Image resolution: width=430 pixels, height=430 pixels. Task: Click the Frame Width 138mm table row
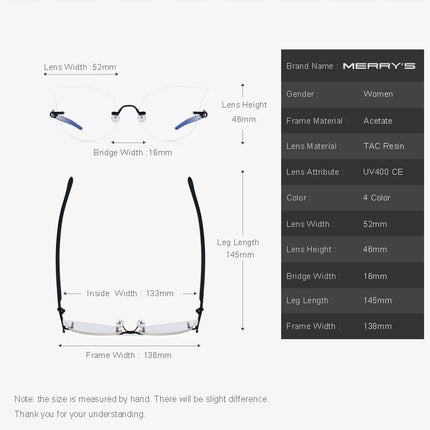[352, 326]
